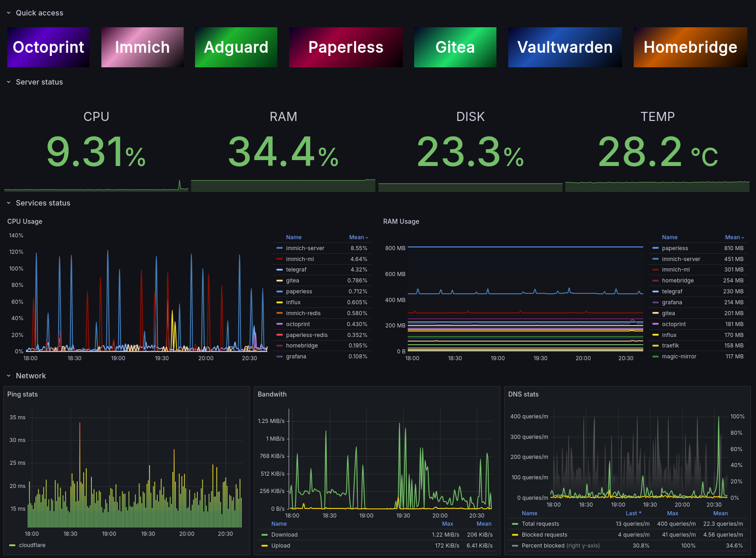756x558 pixels.
Task: Toggle traefik series in RAM Usage legend
Action: [670, 346]
